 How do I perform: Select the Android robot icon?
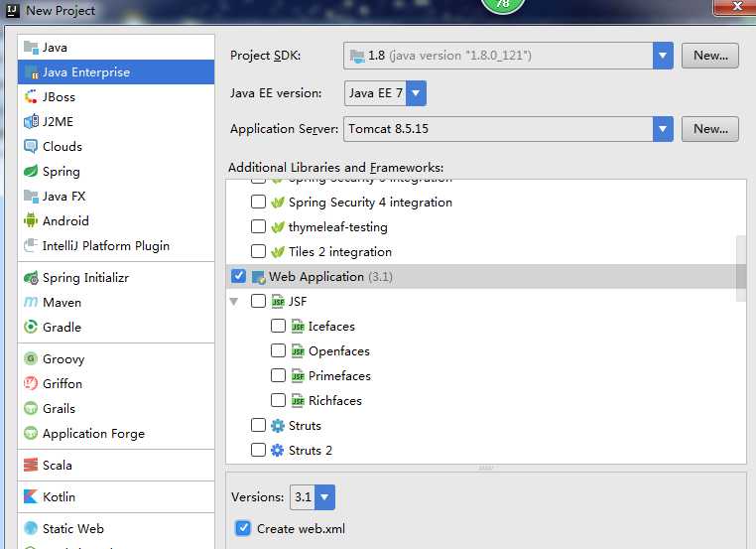tap(31, 221)
